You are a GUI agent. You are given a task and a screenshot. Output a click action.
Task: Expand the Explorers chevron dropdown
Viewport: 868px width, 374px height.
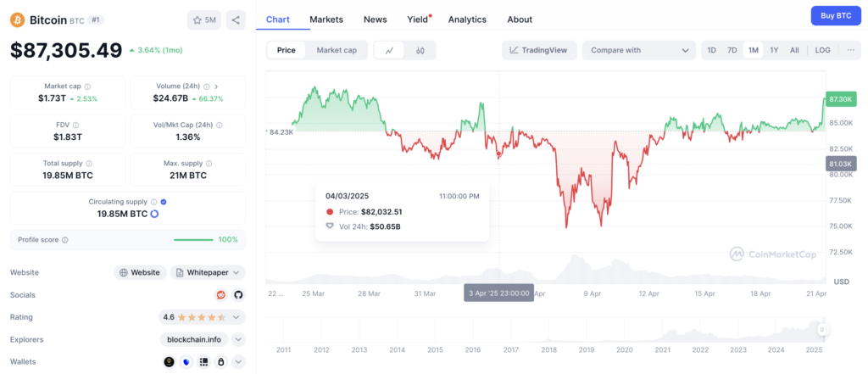(238, 339)
